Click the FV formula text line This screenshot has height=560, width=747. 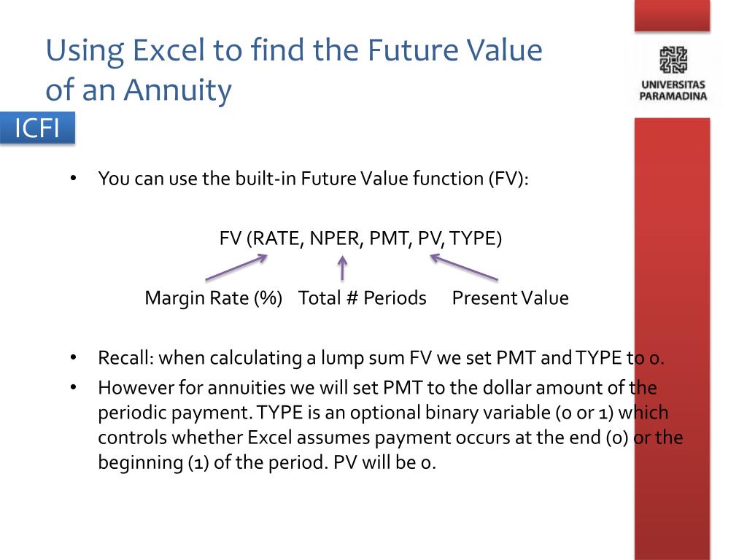point(360,238)
